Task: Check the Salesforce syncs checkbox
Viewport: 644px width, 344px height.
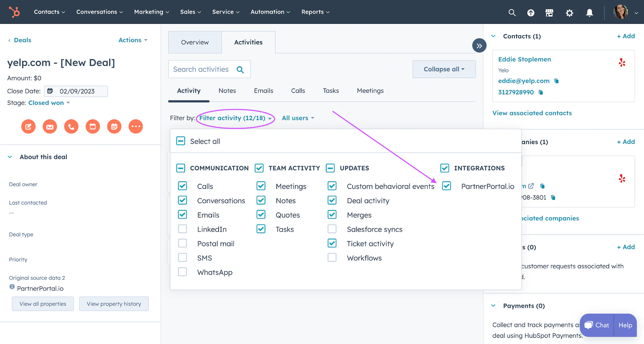Action: point(332,229)
